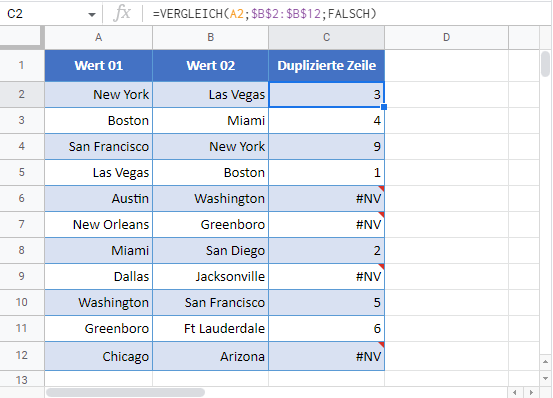Click header cell 'Wert 02'

211,66
